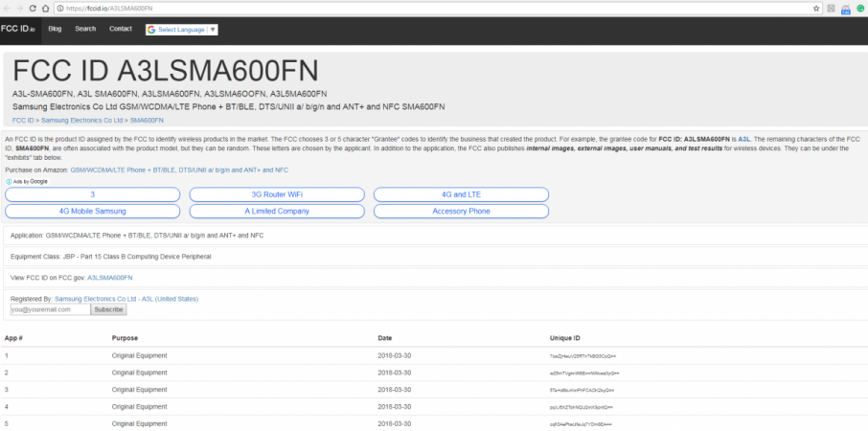Image resolution: width=868 pixels, height=431 pixels.
Task: Bookmark the page with the star icon
Action: click(x=816, y=9)
